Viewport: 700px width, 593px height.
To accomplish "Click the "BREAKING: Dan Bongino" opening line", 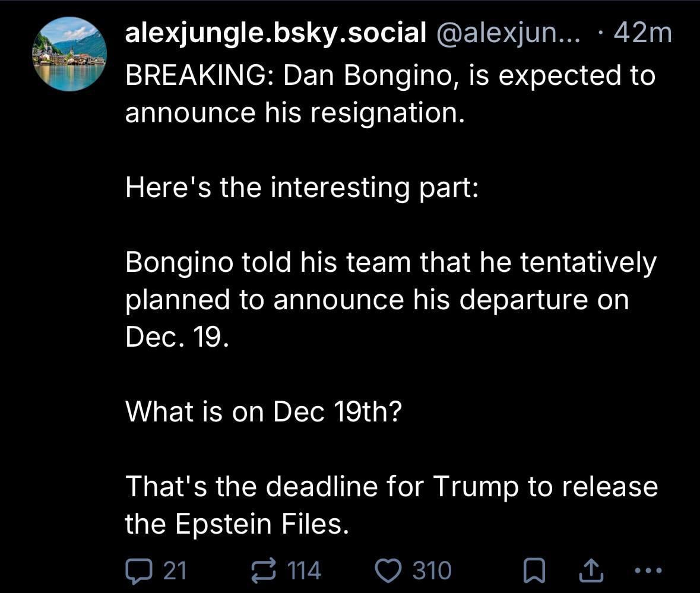I will point(390,75).
